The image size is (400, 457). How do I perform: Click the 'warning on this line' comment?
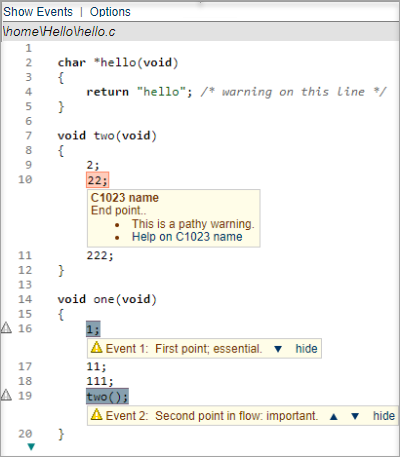293,92
